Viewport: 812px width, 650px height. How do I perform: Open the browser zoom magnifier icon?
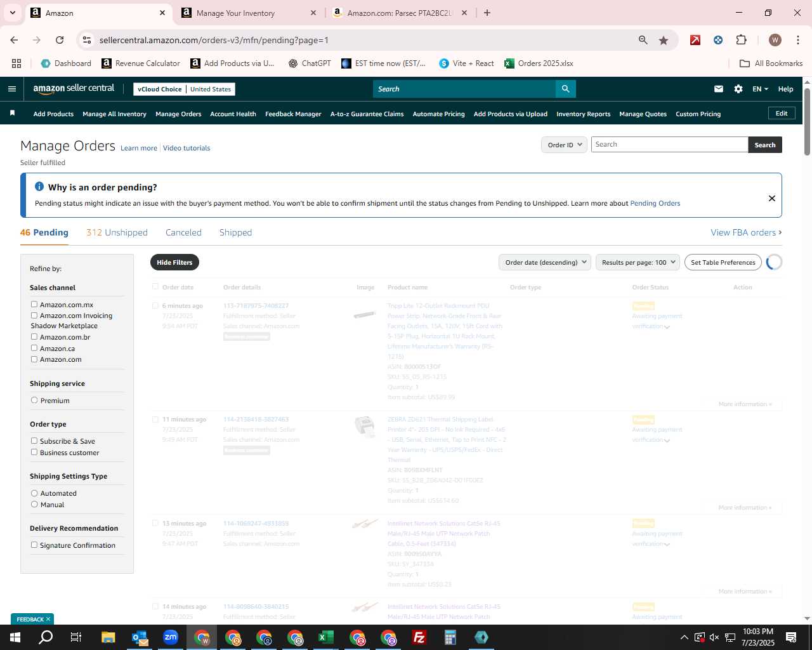point(643,40)
